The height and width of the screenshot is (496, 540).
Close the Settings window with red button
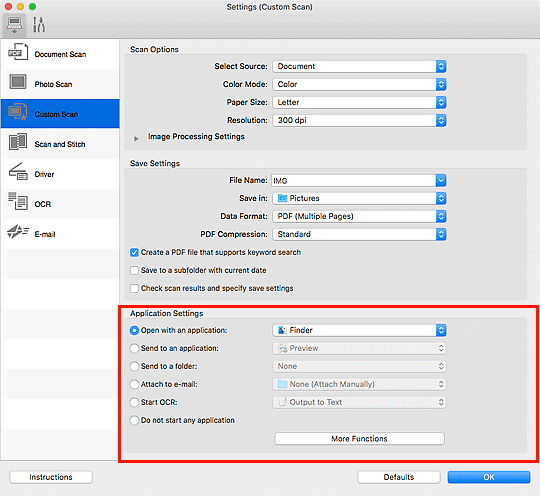click(8, 7)
